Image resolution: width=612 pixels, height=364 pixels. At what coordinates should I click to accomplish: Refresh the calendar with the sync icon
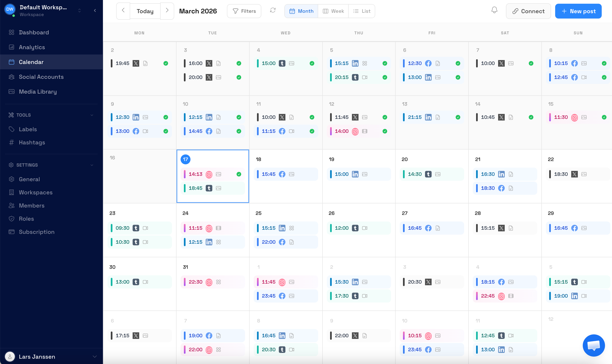pyautogui.click(x=273, y=11)
